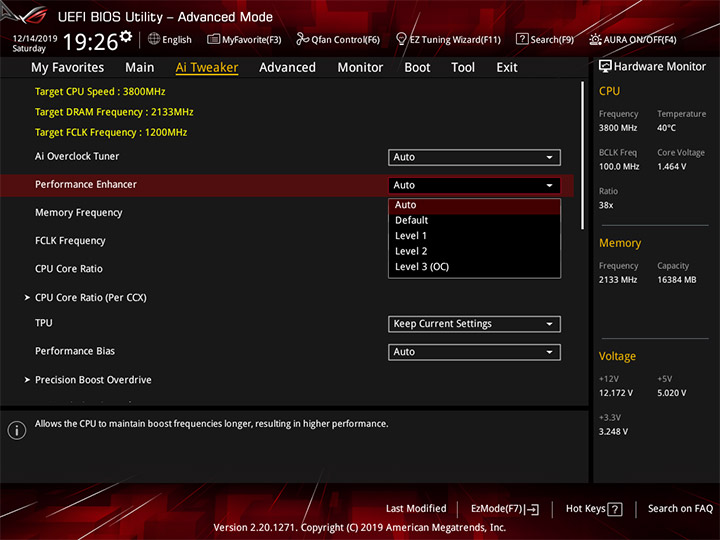Select the CPU Core Ratio row

(287, 269)
